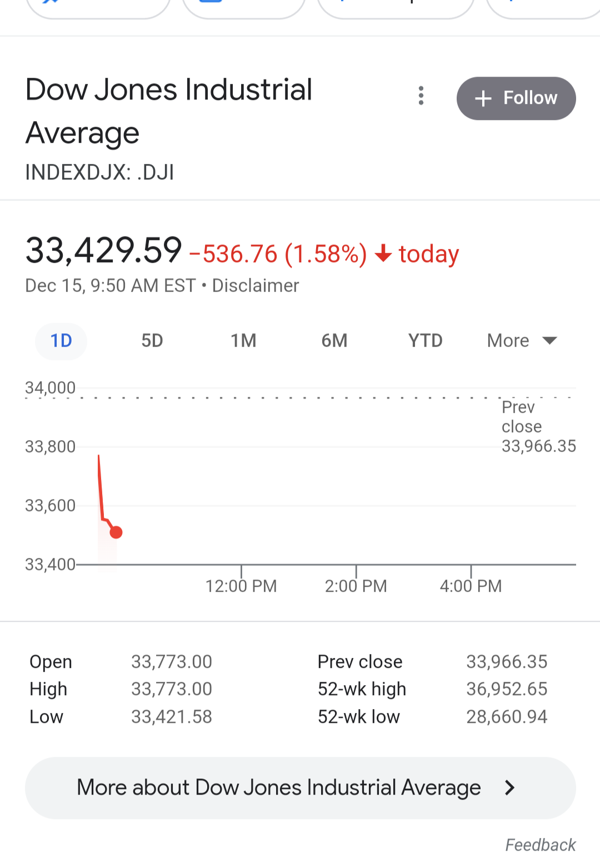Show the 1M chart range
This screenshot has height=868, width=600.
(243, 341)
